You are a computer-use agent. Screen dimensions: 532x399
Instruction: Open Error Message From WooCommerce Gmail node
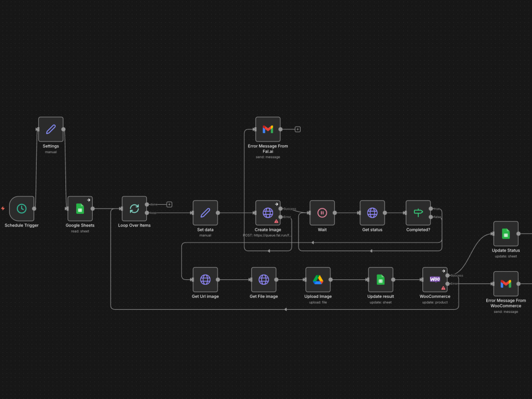pyautogui.click(x=506, y=284)
